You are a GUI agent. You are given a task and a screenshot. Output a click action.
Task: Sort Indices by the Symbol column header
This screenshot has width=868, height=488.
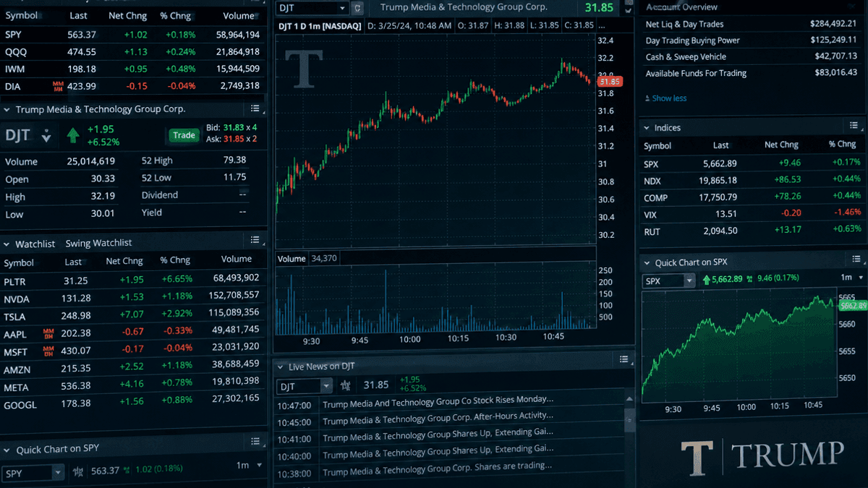click(658, 146)
